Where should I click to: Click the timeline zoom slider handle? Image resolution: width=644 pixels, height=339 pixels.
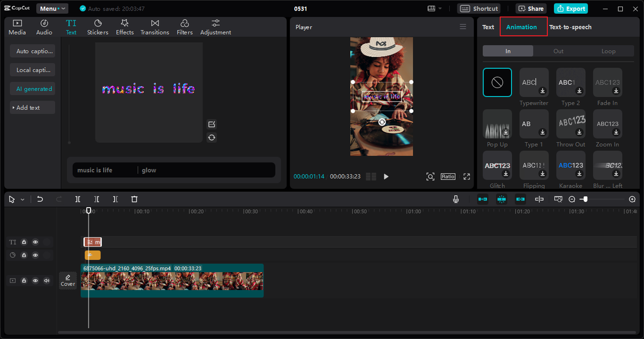[x=585, y=199]
